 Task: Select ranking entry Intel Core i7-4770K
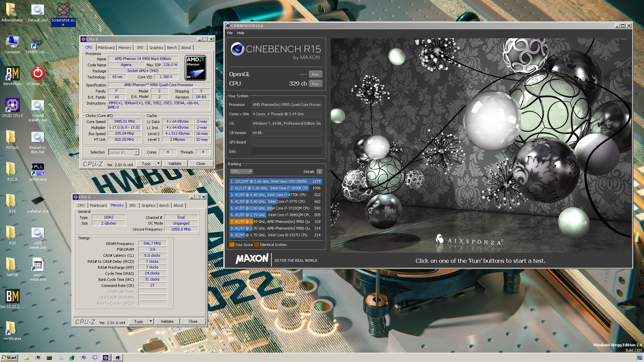[x=275, y=195]
